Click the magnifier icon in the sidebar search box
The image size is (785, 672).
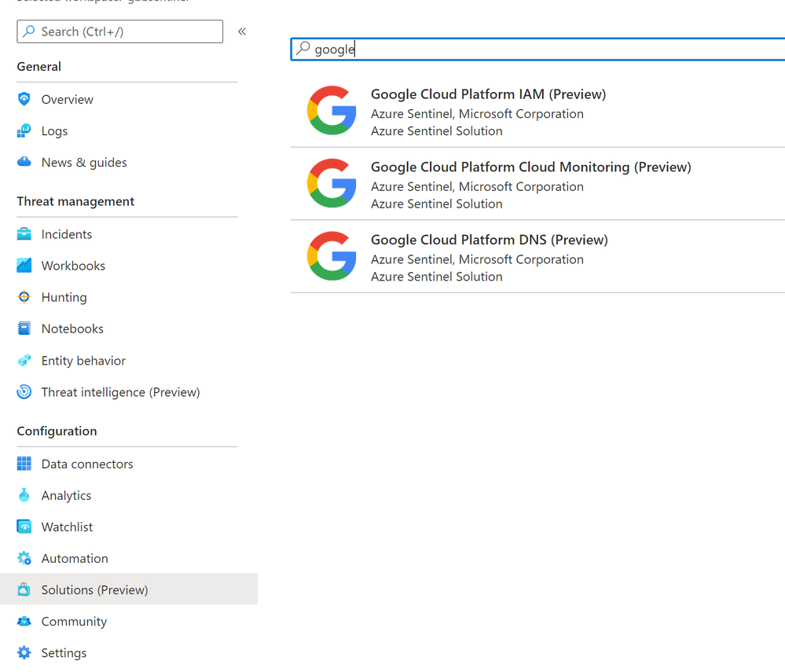click(x=29, y=31)
